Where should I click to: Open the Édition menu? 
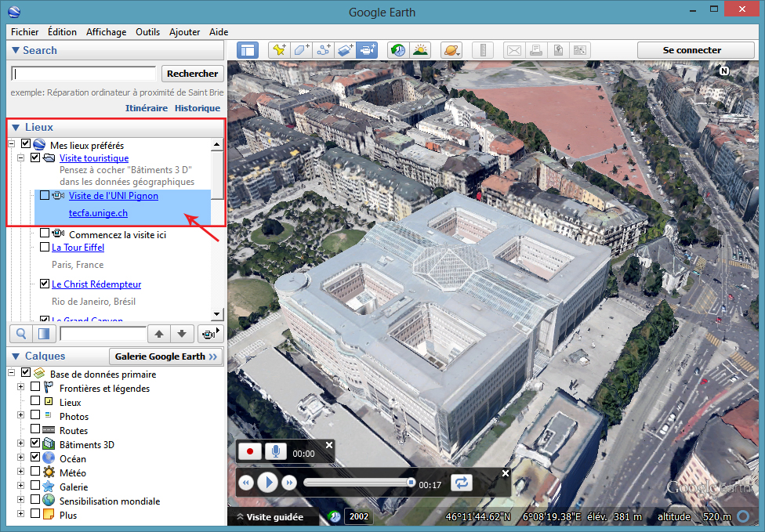pyautogui.click(x=63, y=31)
